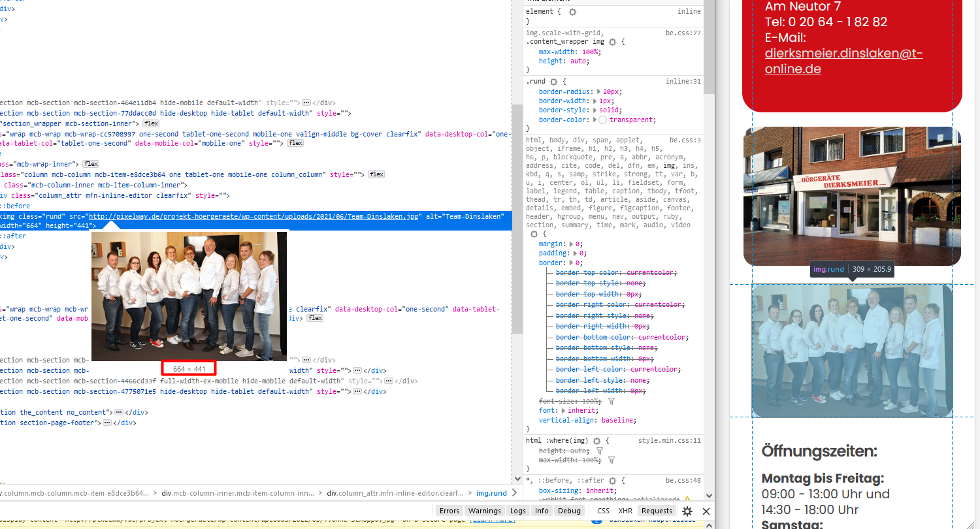The image size is (980, 529).
Task: Click the e-mail link dierksmeier.dinslaken@t-online.de
Action: point(843,61)
